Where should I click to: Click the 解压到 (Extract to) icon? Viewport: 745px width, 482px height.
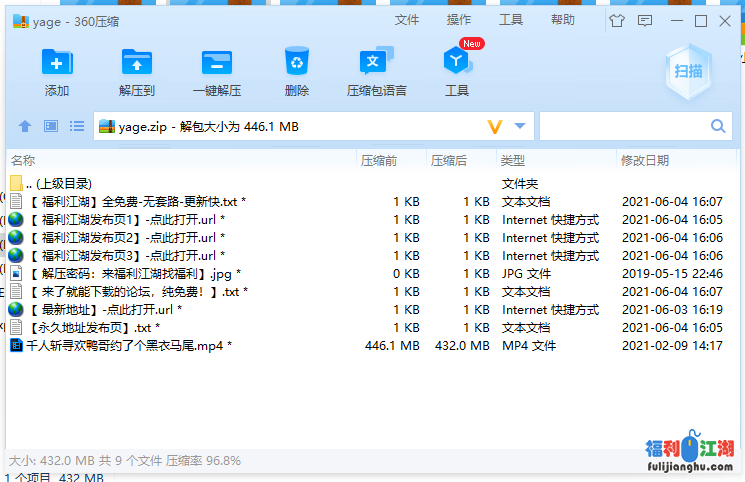137,63
